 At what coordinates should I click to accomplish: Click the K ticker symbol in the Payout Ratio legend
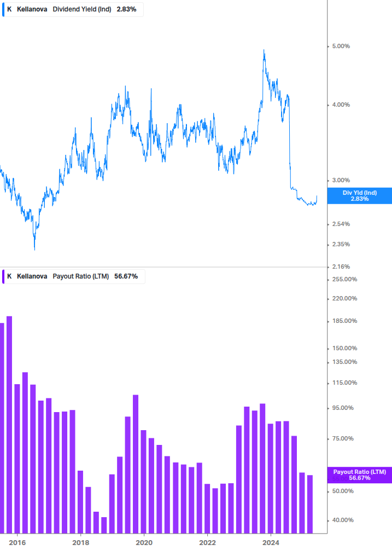(9, 276)
